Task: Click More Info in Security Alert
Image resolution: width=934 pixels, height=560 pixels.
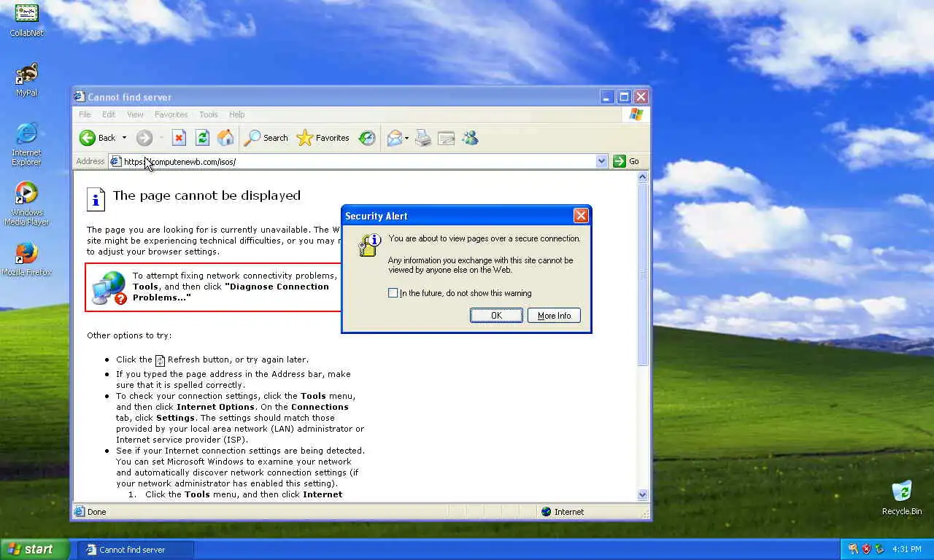Action: point(554,316)
